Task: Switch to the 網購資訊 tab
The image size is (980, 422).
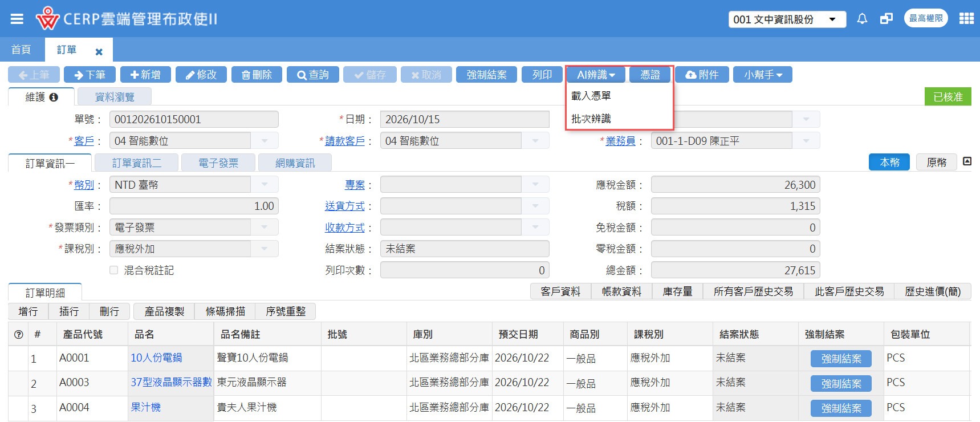Action: pyautogui.click(x=295, y=163)
